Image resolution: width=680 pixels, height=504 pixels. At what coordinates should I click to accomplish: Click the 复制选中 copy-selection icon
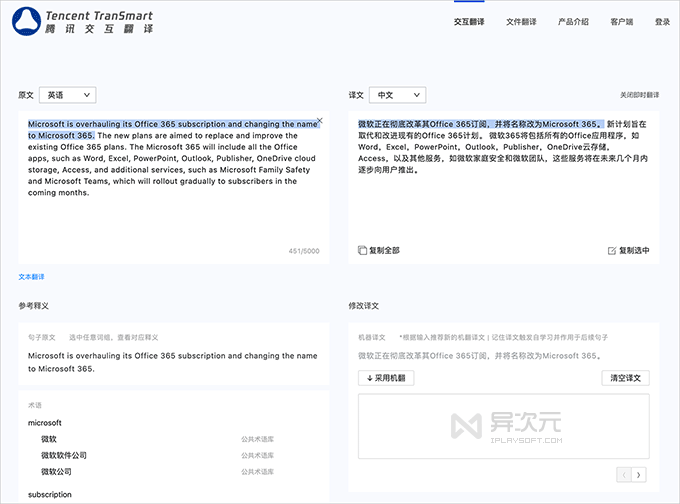[612, 251]
